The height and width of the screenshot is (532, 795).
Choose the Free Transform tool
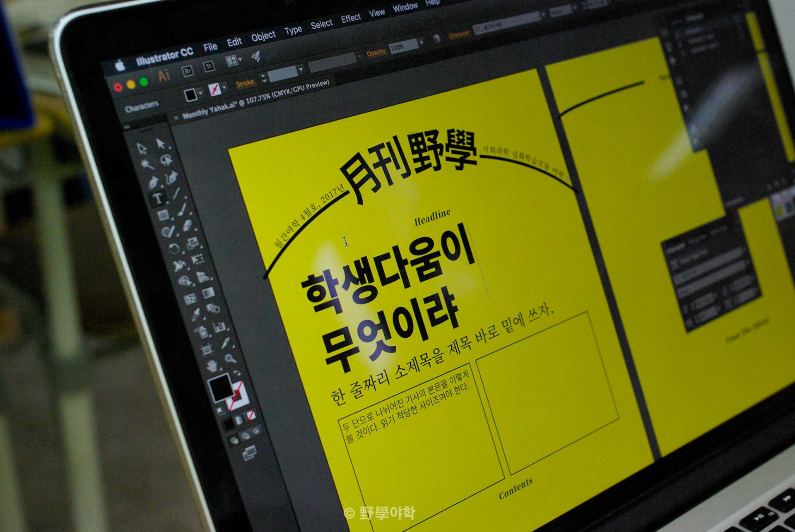pyautogui.click(x=198, y=260)
